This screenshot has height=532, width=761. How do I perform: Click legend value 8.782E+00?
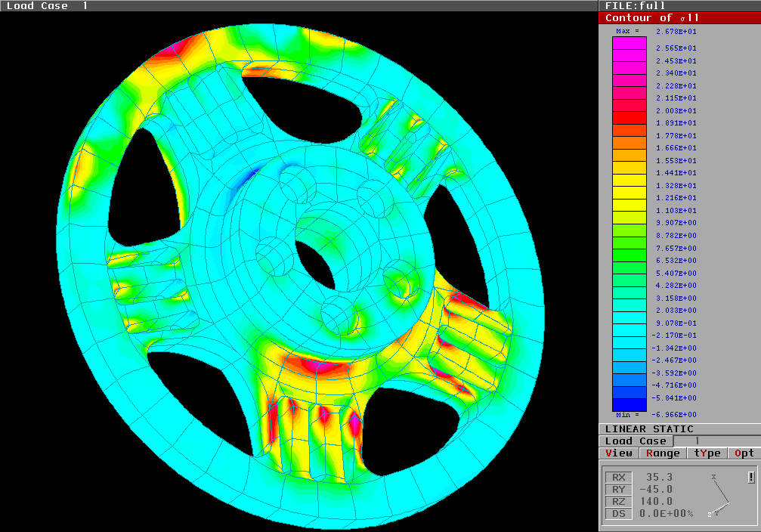point(676,236)
